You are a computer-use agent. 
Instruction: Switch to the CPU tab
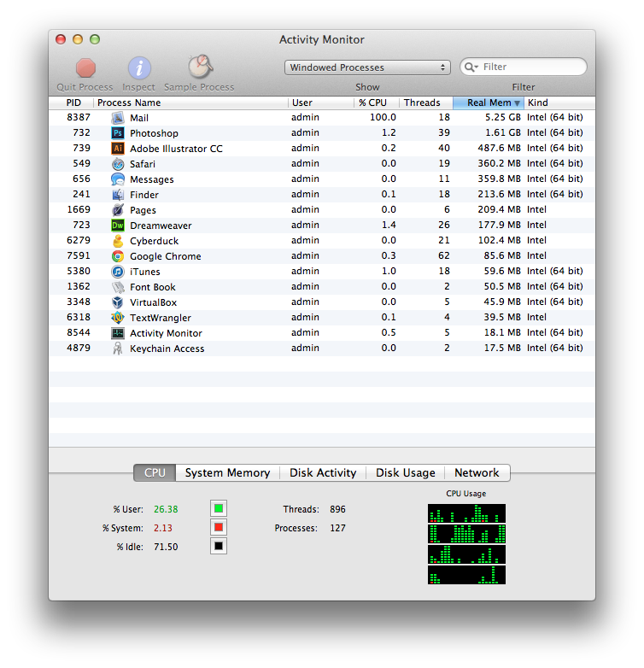click(x=155, y=473)
